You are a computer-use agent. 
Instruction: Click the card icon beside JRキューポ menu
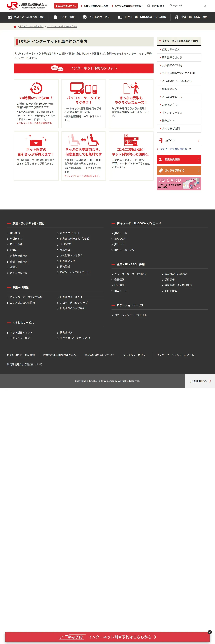[120, 17]
